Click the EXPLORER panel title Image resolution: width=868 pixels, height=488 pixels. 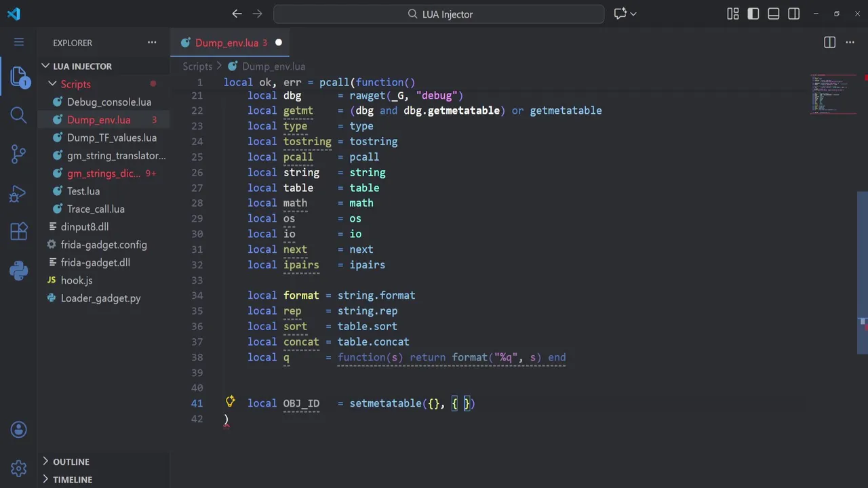point(73,43)
